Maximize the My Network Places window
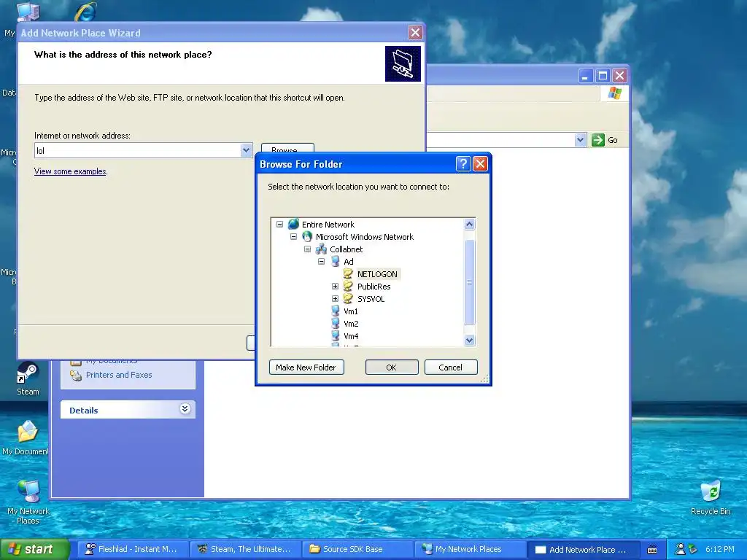Image resolution: width=747 pixels, height=560 pixels. (x=603, y=75)
